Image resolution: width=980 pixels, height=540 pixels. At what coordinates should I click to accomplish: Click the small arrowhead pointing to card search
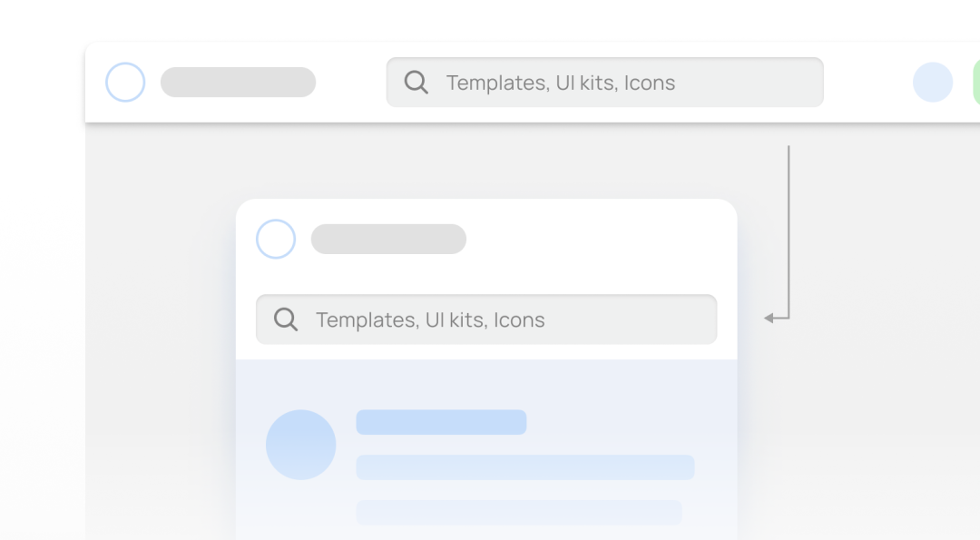click(x=769, y=319)
